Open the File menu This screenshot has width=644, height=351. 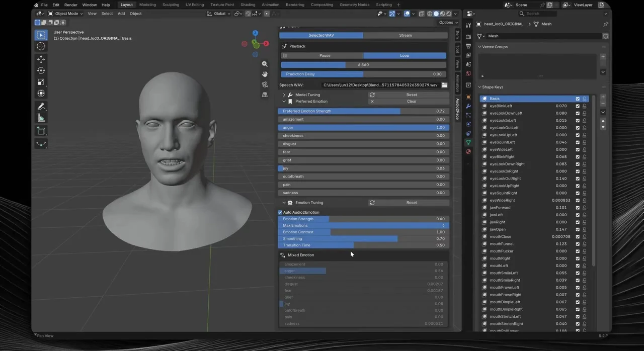(x=44, y=5)
